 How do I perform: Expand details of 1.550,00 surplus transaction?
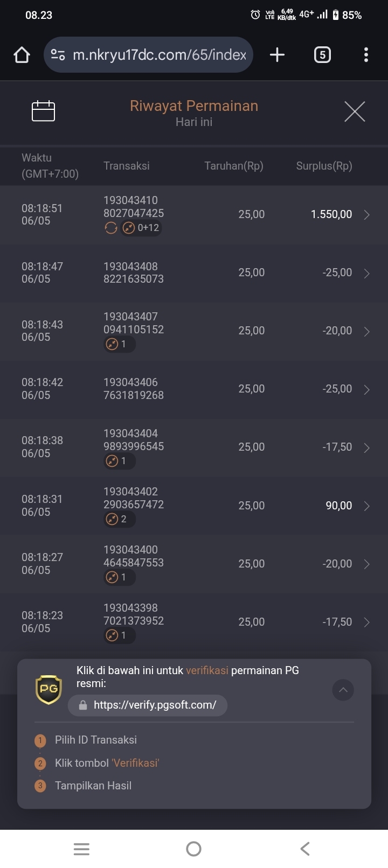click(x=367, y=215)
